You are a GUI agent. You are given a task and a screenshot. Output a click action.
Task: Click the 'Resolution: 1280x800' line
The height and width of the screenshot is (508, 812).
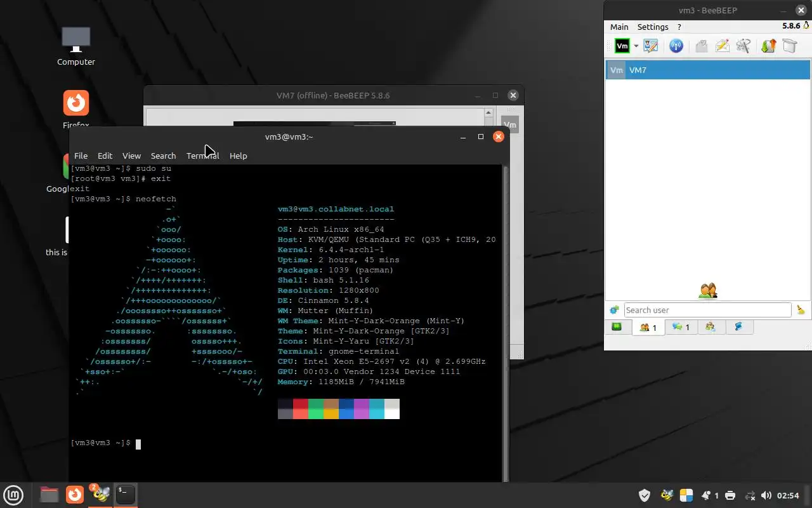click(x=328, y=290)
